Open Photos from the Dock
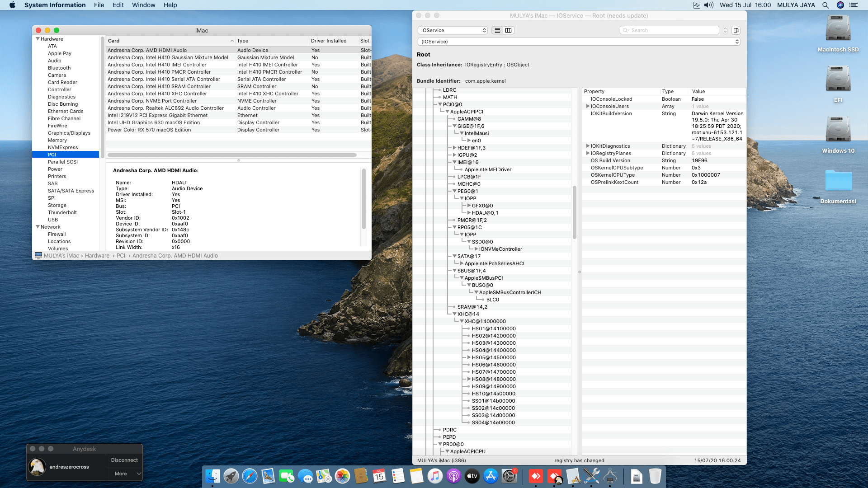The width and height of the screenshot is (868, 488). pyautogui.click(x=342, y=476)
